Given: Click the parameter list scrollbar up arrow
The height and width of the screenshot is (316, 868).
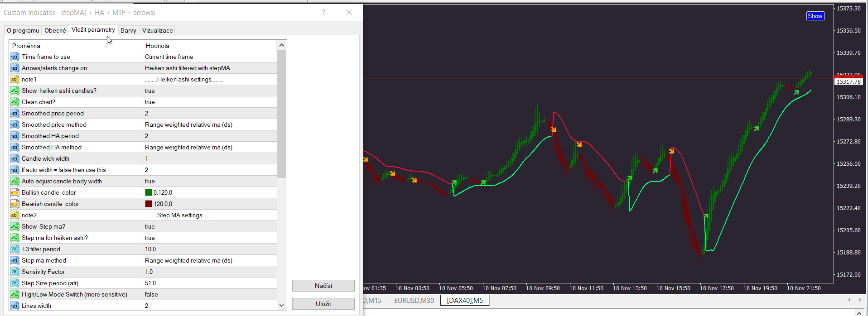Looking at the screenshot, I should 282,45.
